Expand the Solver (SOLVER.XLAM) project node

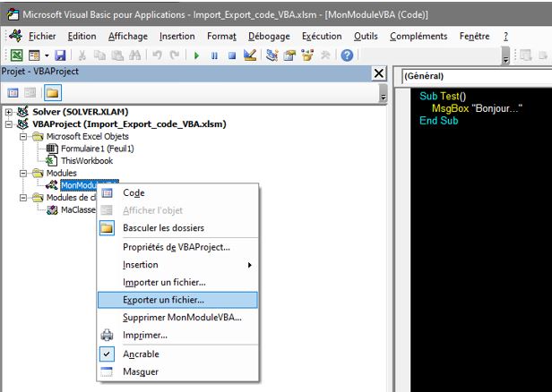[9, 112]
